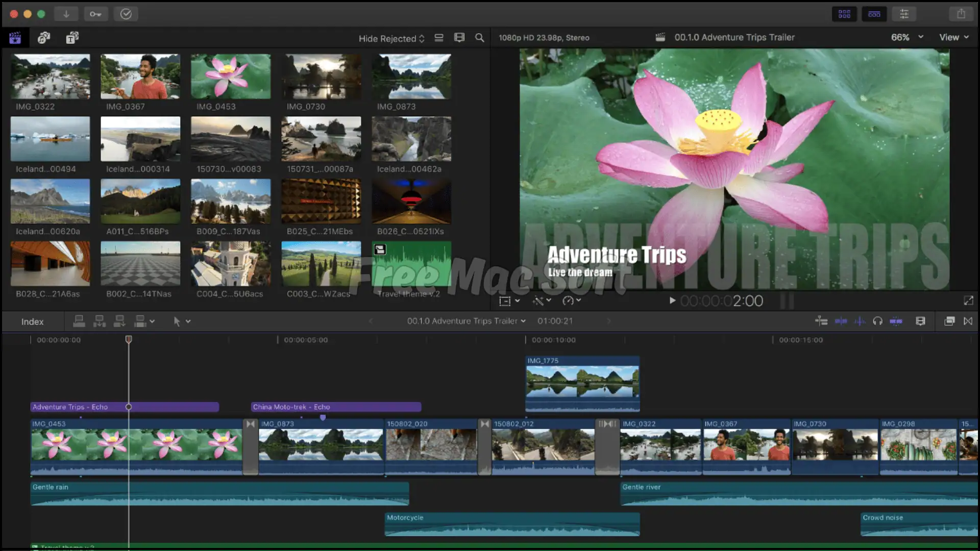Open the Clip Appearance settings
The width and height of the screenshot is (980, 551).
pyautogui.click(x=920, y=321)
